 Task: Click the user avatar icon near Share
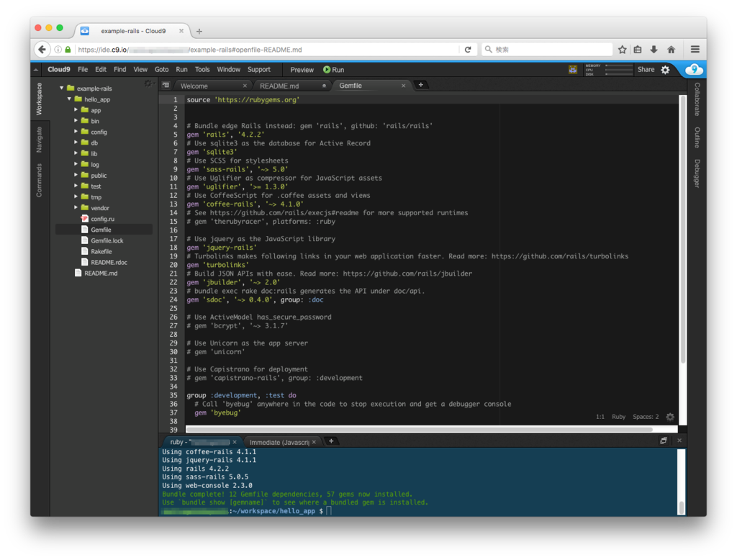pyautogui.click(x=572, y=70)
